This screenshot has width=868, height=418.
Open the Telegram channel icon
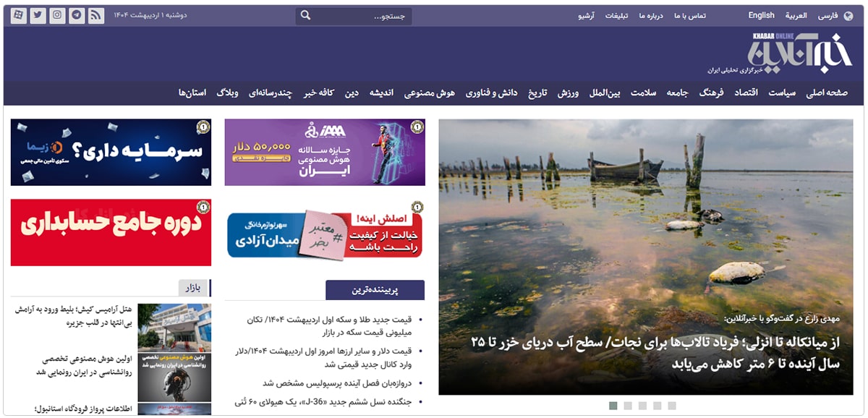click(75, 14)
